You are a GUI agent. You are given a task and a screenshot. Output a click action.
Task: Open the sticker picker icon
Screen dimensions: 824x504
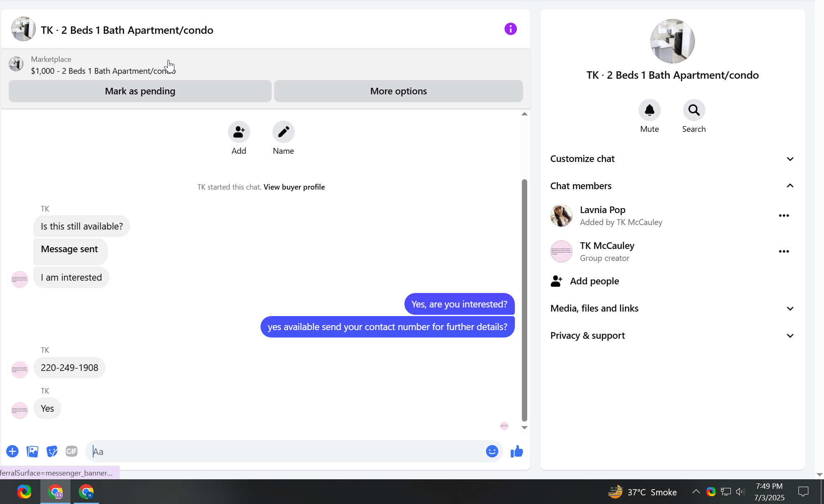click(52, 451)
